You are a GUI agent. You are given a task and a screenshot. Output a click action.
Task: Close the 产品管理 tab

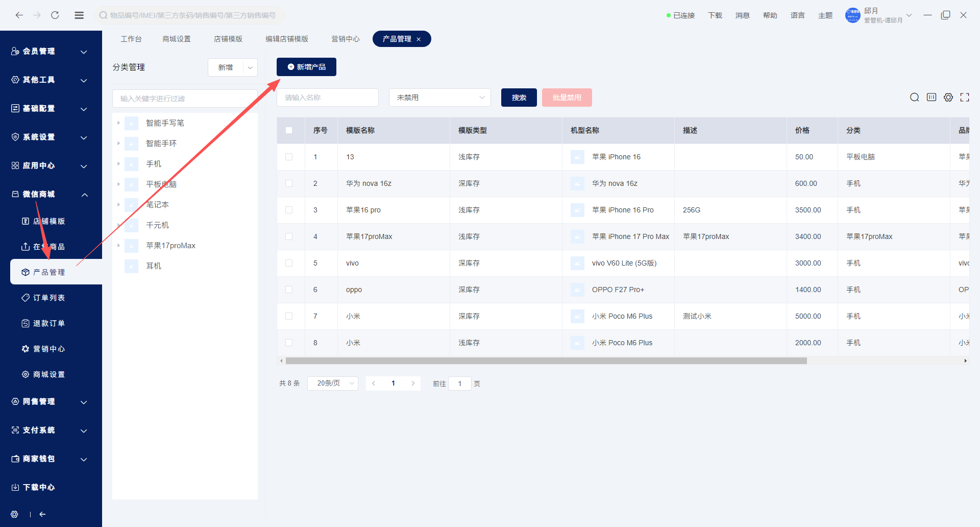[419, 39]
